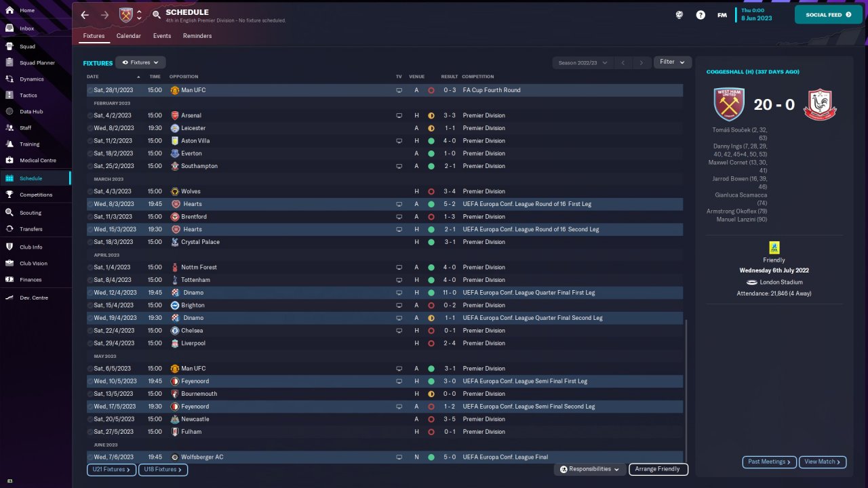
Task: Switch to the Fixtures tab
Action: tap(94, 36)
